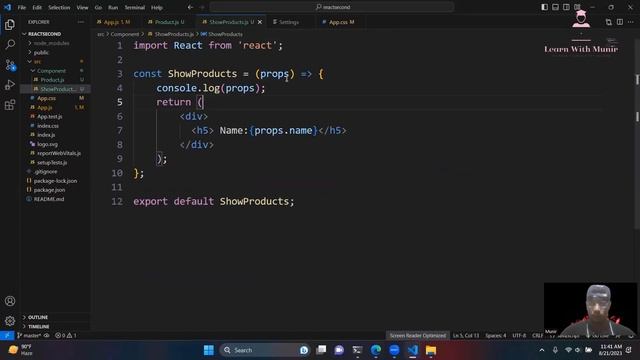Image resolution: width=640 pixels, height=360 pixels.
Task: Collapse the REACTSECOND root folder
Action: [x=44, y=34]
